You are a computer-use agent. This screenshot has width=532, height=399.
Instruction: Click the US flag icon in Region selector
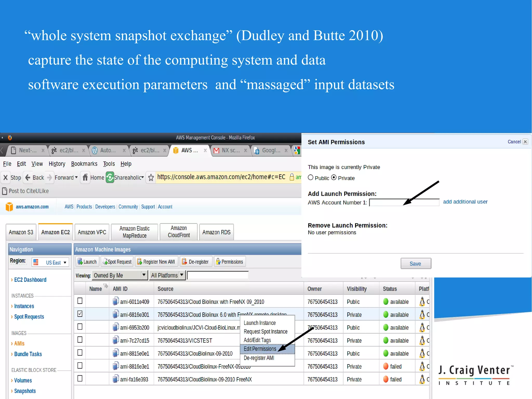(x=36, y=262)
